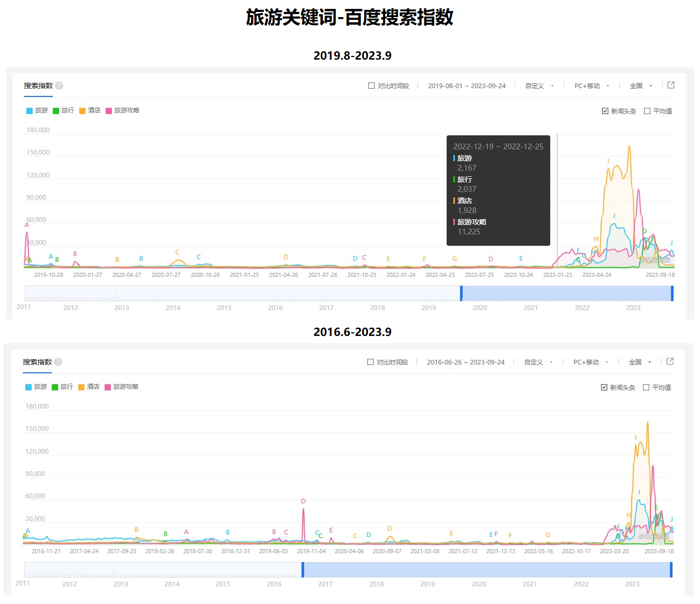Click orange B news marker in upper chart
The width and height of the screenshot is (700, 604).
[x=117, y=260]
